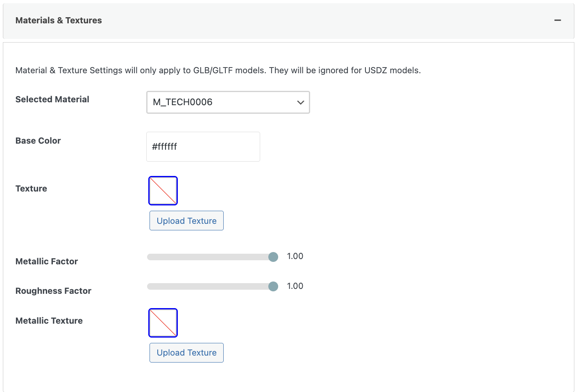This screenshot has height=392, width=576.
Task: Open the Selected Material dropdown chevron
Action: click(301, 102)
